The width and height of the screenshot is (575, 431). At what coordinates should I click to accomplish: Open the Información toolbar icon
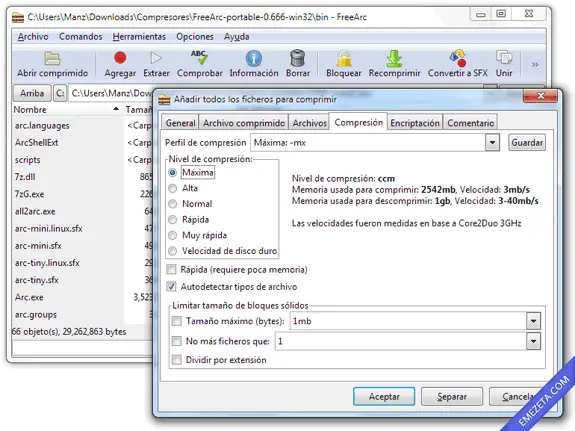[254, 58]
